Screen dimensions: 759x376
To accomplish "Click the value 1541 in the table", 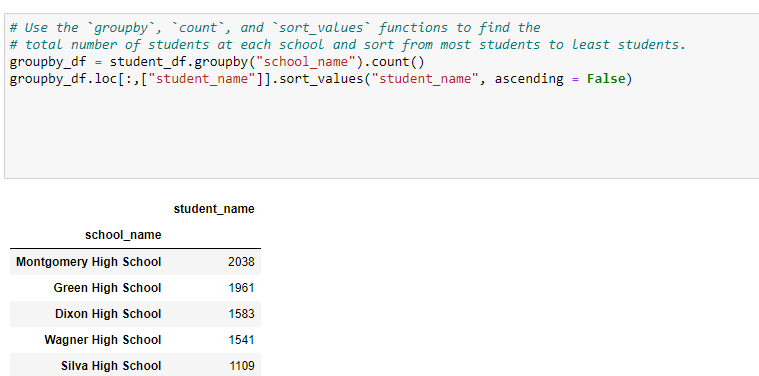I will [x=241, y=340].
